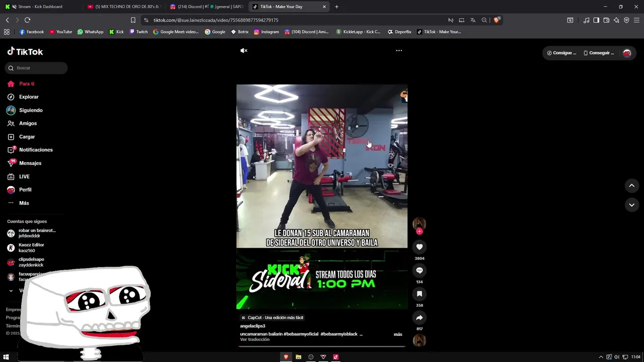Open followed account clipsdelsapo
Viewport: 644px width, 362px height.
(x=26, y=262)
